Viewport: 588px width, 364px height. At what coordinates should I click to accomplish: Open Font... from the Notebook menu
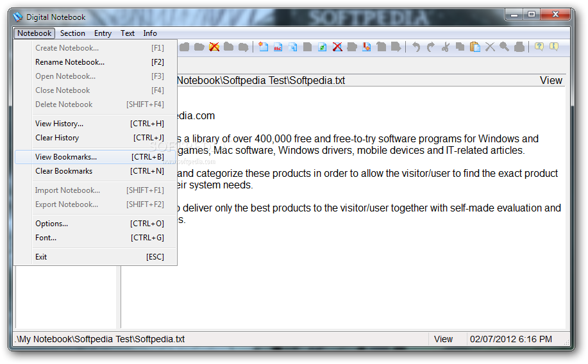tap(96, 238)
